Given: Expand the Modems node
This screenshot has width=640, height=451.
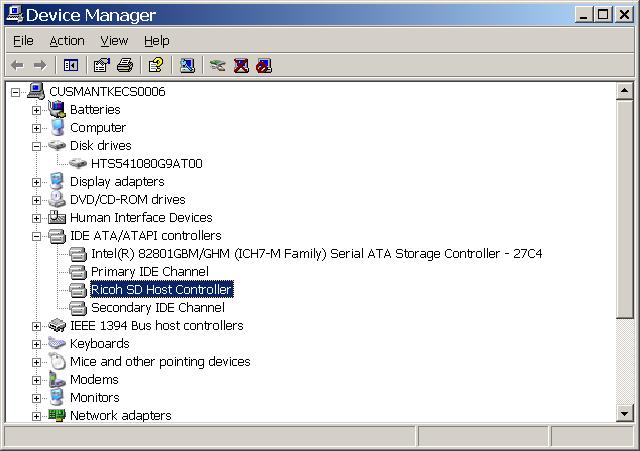Looking at the screenshot, I should [36, 380].
